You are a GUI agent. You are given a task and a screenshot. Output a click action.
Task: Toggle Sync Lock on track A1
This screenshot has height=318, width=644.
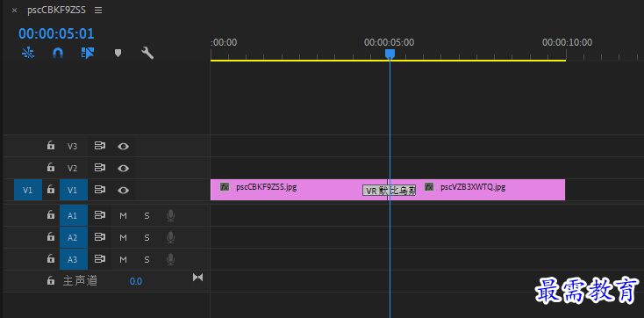point(100,214)
